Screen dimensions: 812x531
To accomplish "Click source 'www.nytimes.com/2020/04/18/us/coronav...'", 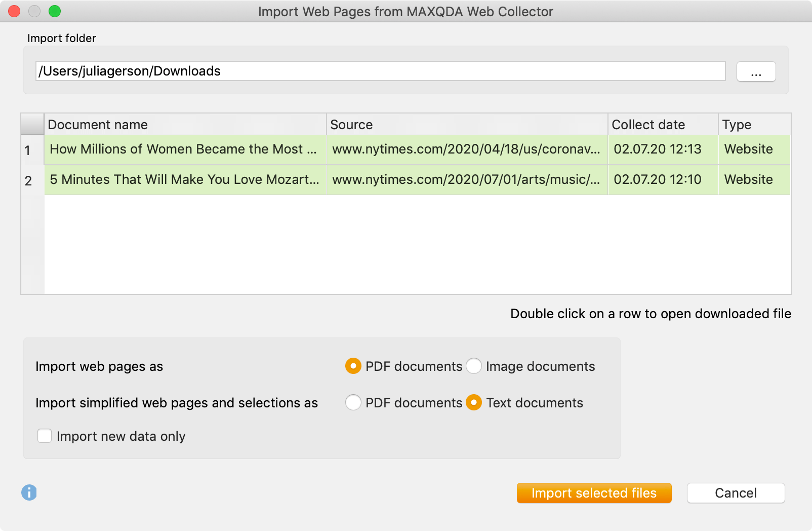I will (x=467, y=149).
